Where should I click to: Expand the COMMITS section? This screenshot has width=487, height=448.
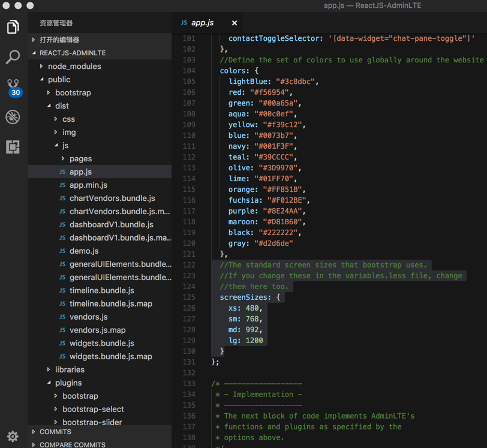(55, 432)
